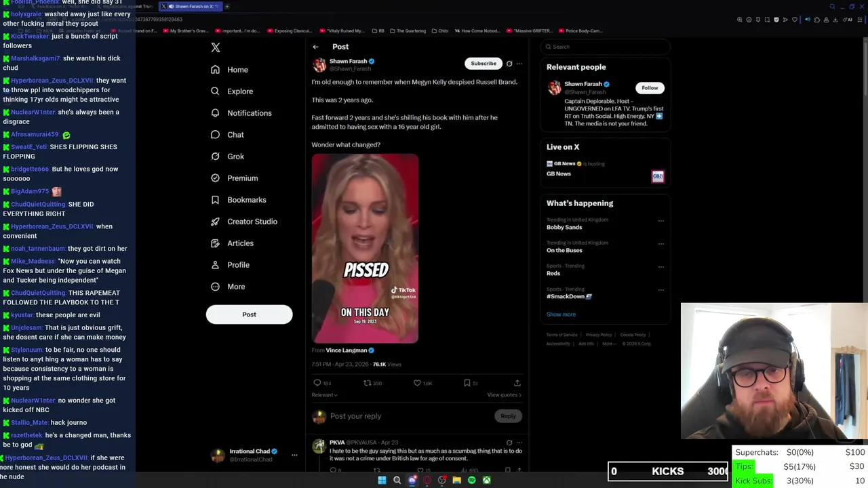This screenshot has width=868, height=488.
Task: Open more options for Bobby Sands trend
Action: click(661, 221)
